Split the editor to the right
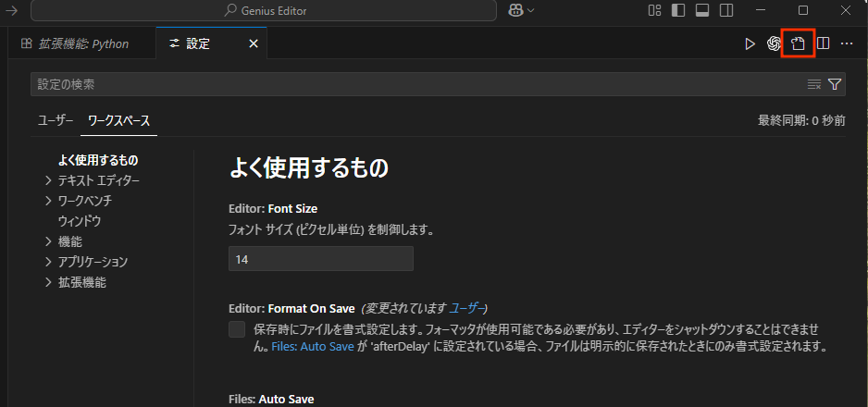 click(822, 43)
